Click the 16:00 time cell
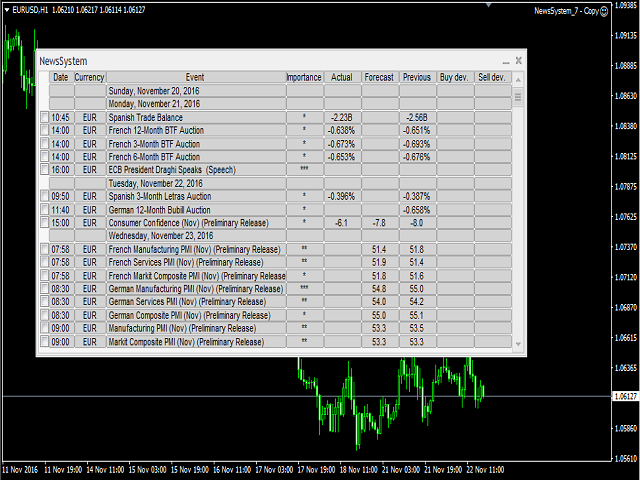 click(60, 170)
